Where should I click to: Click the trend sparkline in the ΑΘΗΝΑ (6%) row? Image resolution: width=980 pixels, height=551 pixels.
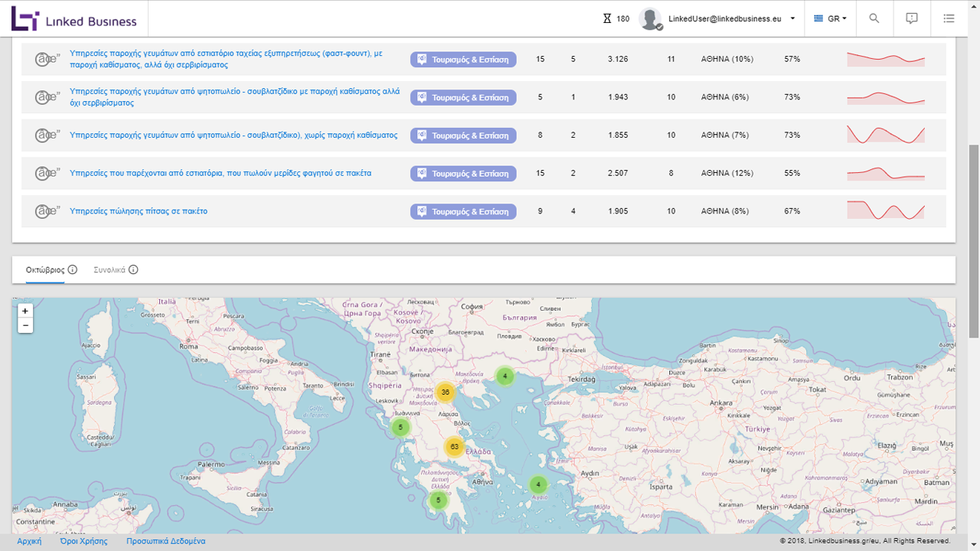pyautogui.click(x=886, y=97)
